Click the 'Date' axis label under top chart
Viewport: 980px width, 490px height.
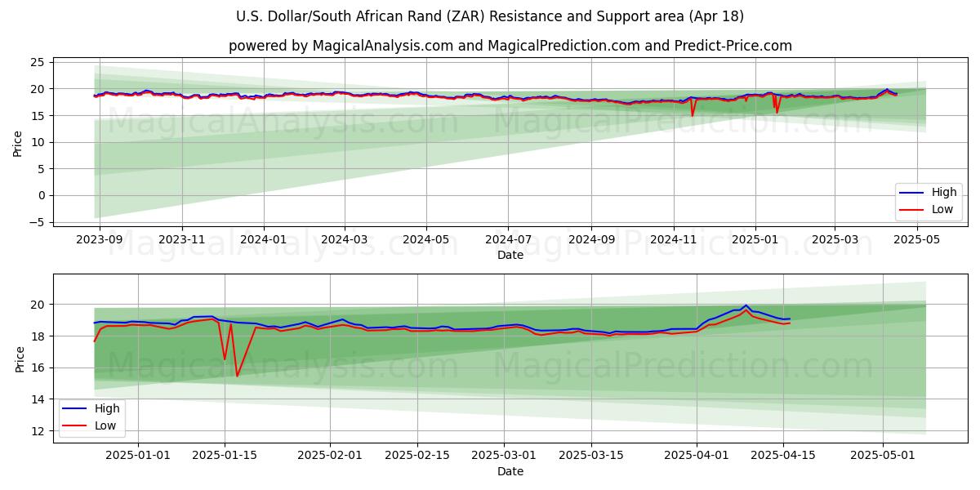[x=510, y=256]
